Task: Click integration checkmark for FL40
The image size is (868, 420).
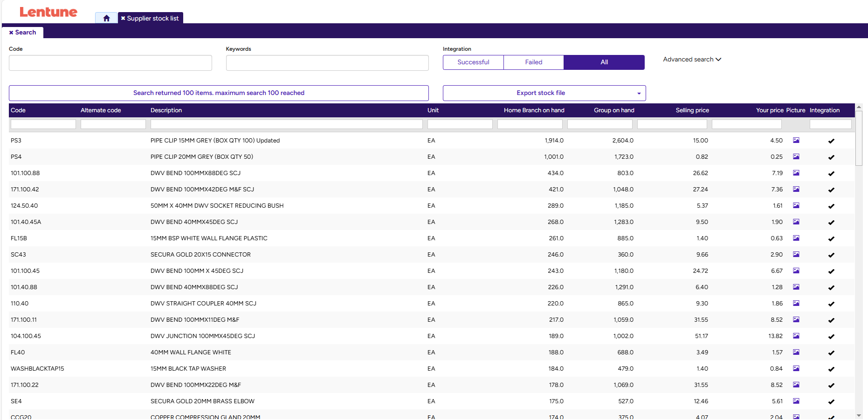Action: [831, 353]
